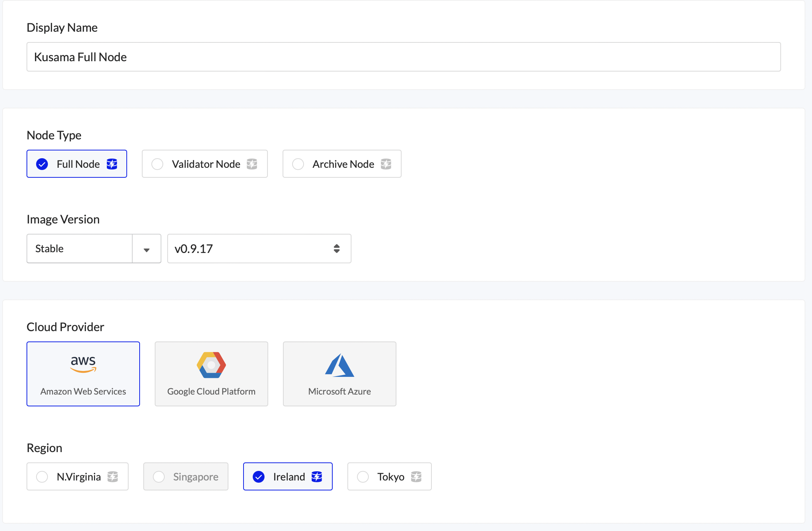
Task: Select the Singapore region option
Action: 186,477
